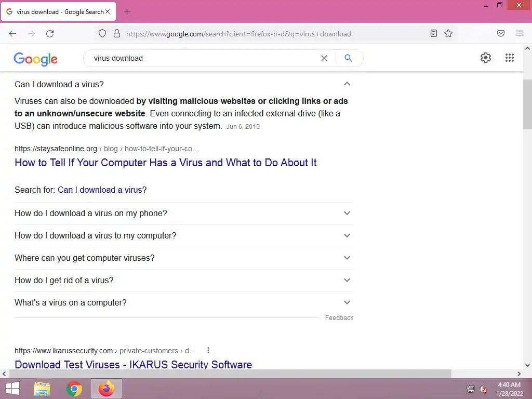Select the 'virus download - Google Search' tab
532x399 pixels.
pos(58,12)
